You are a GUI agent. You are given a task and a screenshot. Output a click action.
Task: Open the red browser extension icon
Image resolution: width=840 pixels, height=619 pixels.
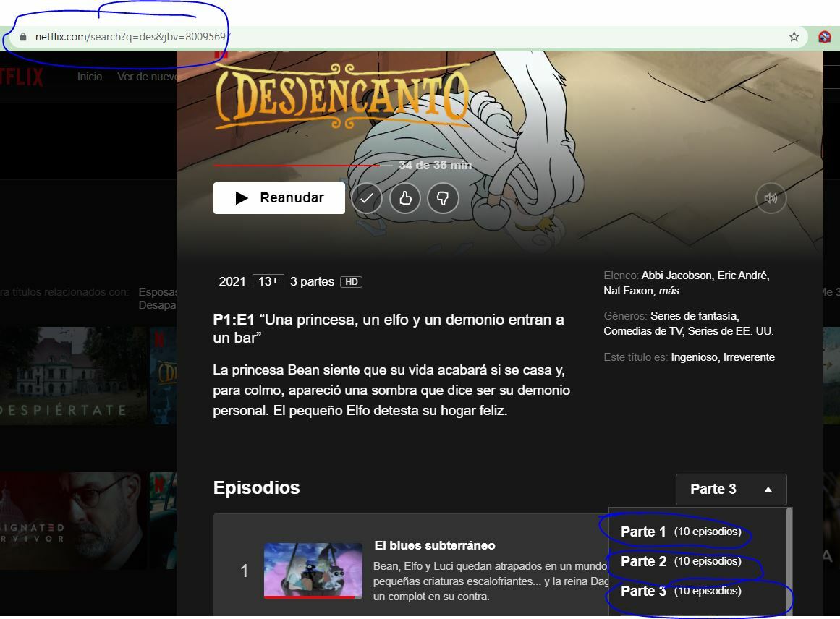(825, 36)
